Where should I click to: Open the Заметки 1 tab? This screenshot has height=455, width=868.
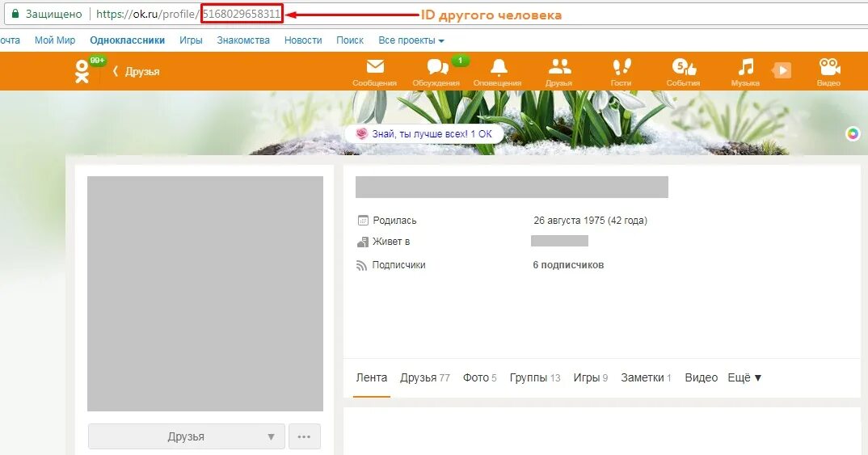[x=646, y=377]
